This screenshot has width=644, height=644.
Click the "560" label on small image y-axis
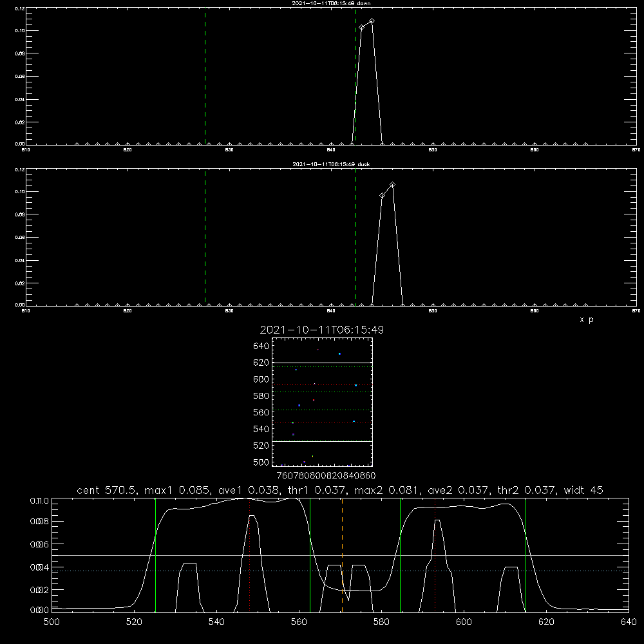pyautogui.click(x=261, y=412)
